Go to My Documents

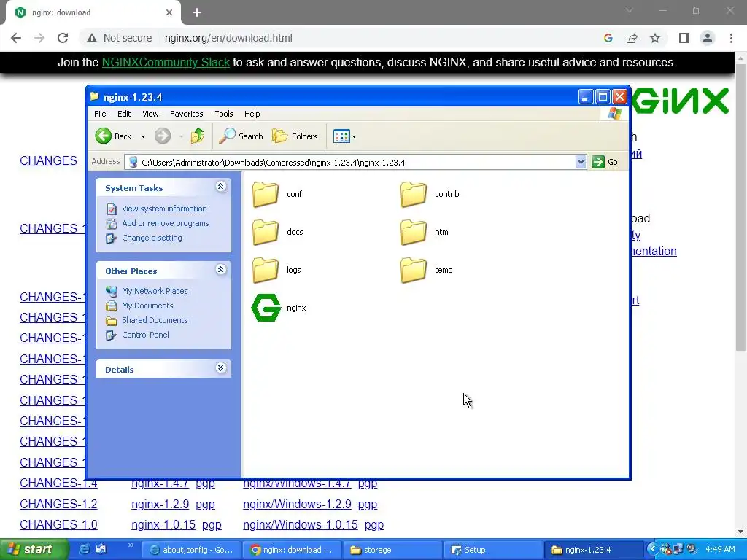pyautogui.click(x=147, y=306)
